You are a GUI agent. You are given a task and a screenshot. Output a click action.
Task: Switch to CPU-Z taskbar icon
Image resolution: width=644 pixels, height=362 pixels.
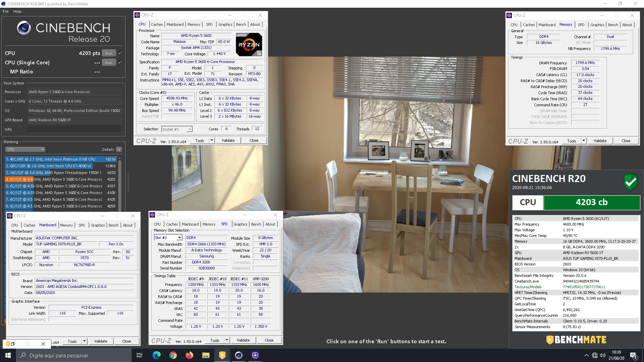click(x=255, y=355)
